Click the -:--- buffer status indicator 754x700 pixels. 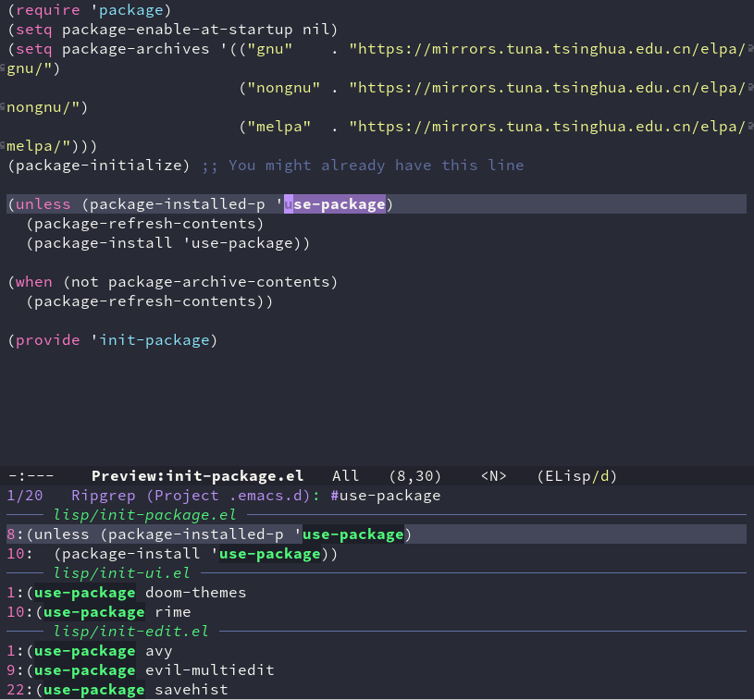point(31,476)
